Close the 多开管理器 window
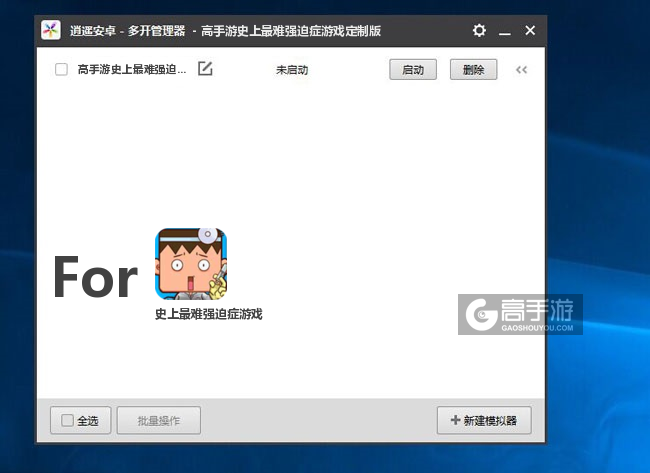The image size is (650, 473). (x=530, y=31)
